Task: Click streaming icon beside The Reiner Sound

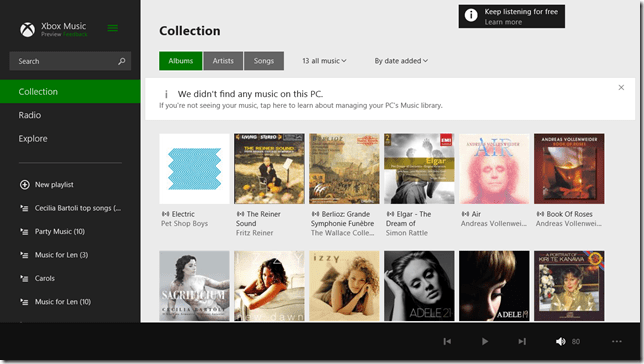Action: point(240,214)
